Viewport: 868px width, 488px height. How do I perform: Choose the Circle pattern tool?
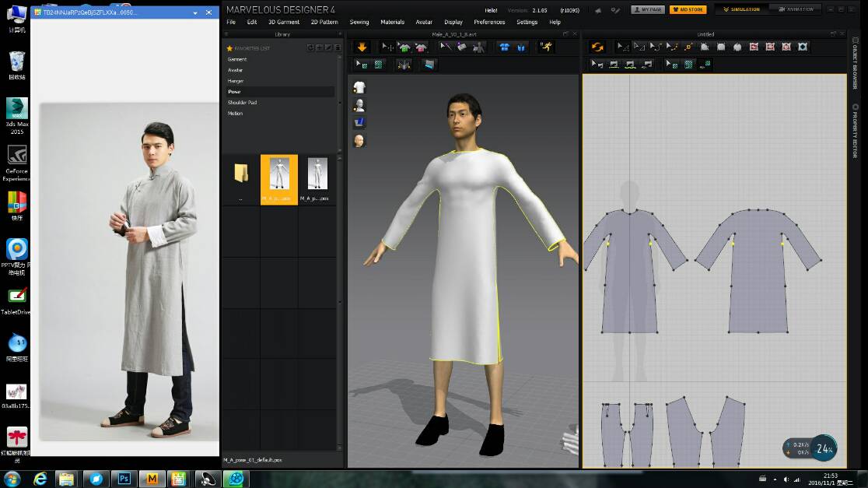pyautogui.click(x=737, y=47)
